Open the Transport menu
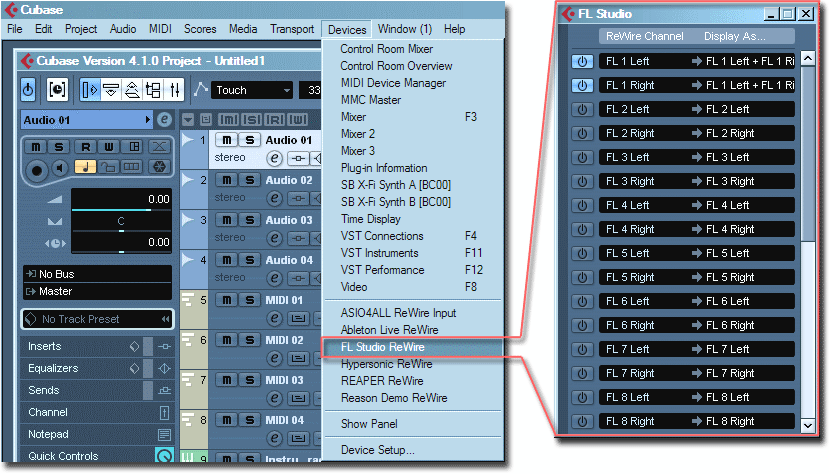 tap(291, 29)
